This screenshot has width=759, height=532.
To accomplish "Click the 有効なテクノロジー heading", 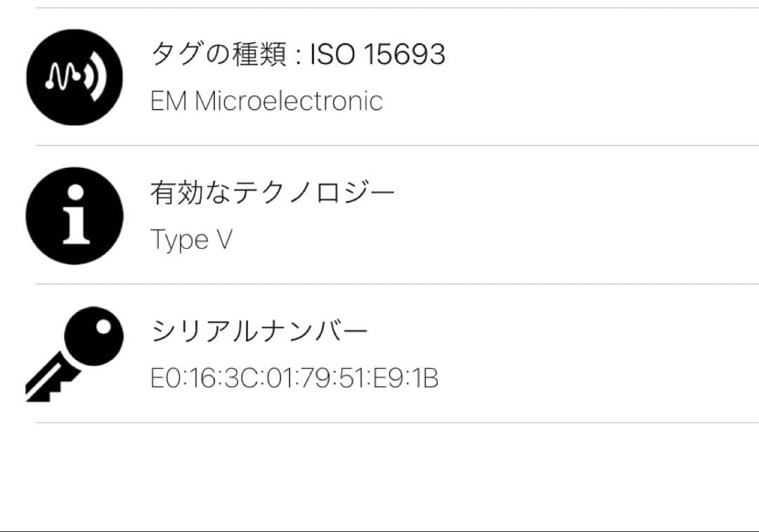I will pos(273,193).
